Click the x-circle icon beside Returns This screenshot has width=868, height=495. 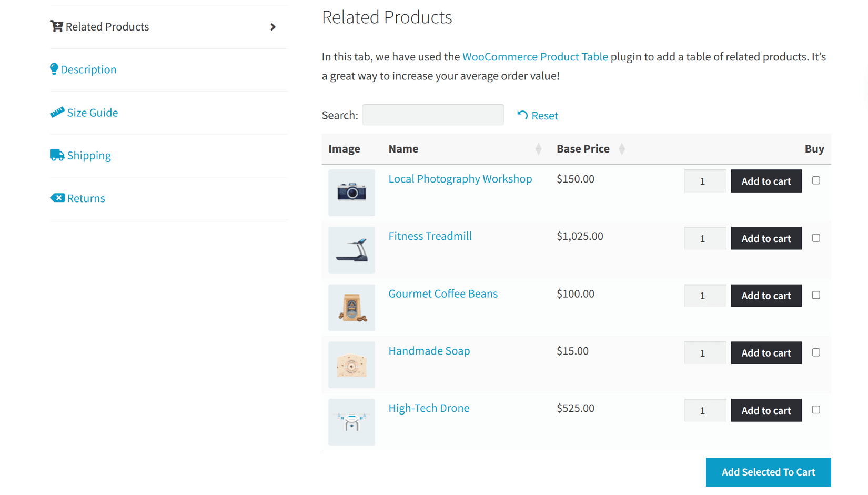pos(58,197)
